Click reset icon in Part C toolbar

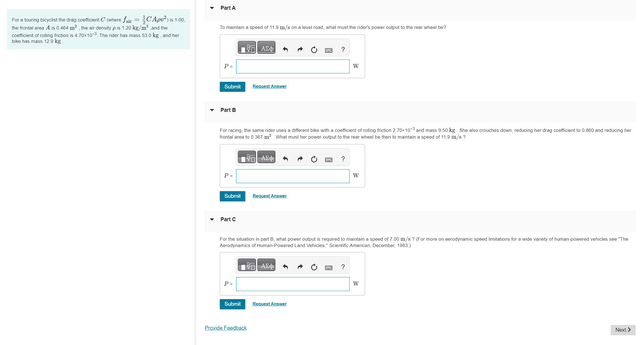[x=314, y=267]
